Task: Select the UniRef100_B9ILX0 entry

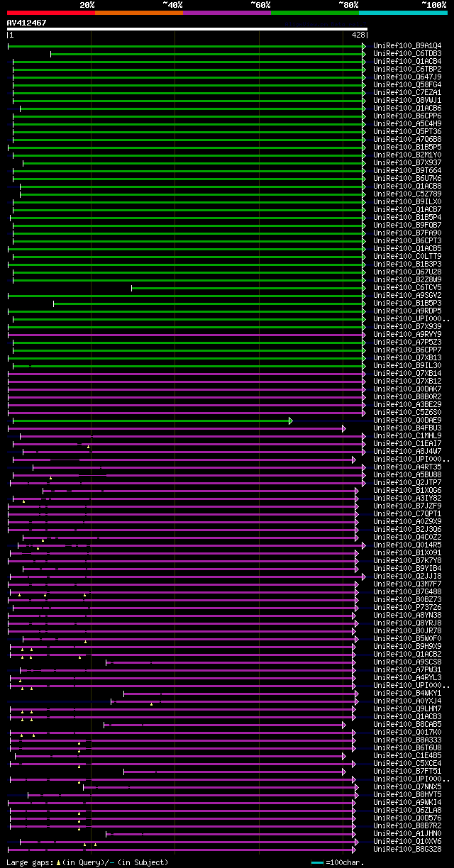Action: [x=407, y=201]
